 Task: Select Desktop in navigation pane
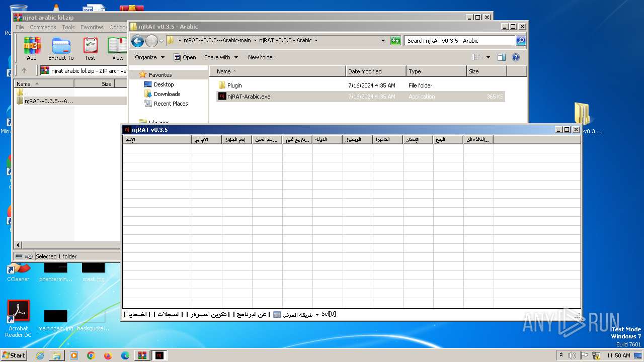coord(164,84)
